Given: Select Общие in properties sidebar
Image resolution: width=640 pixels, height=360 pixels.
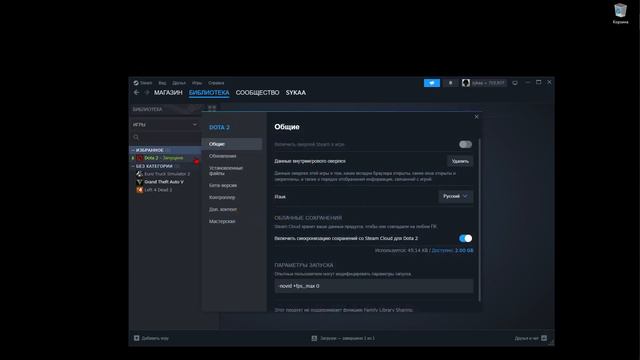Looking at the screenshot, I should (232, 144).
